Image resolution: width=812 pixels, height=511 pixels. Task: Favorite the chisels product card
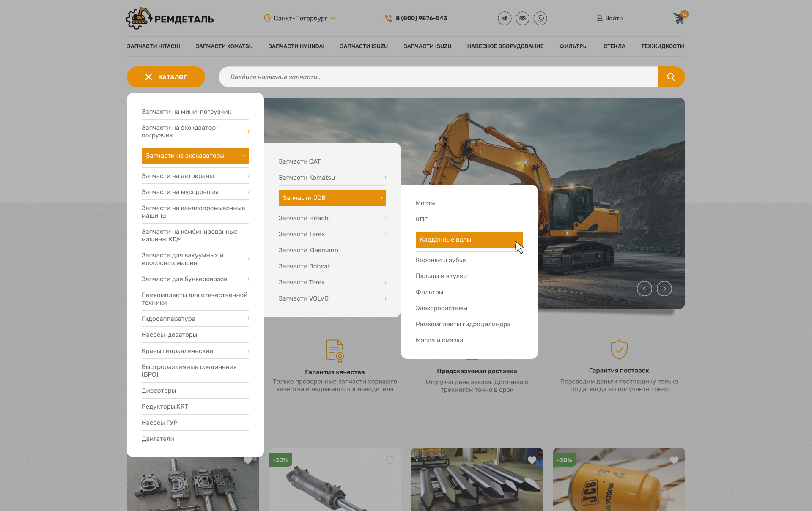click(532, 460)
